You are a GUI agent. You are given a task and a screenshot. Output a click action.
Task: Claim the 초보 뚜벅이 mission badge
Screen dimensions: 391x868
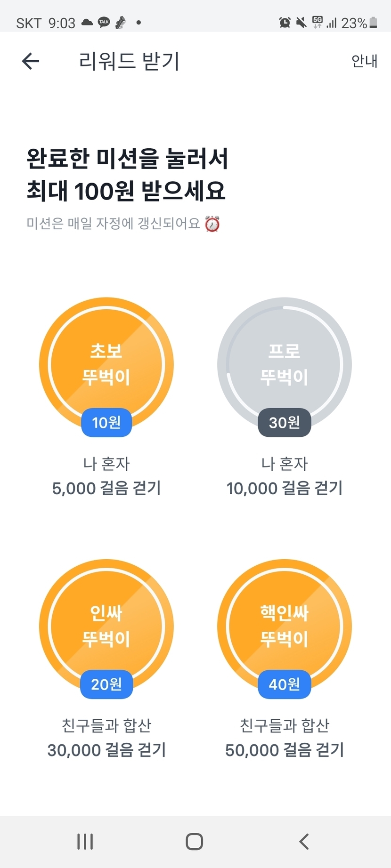[x=106, y=363]
